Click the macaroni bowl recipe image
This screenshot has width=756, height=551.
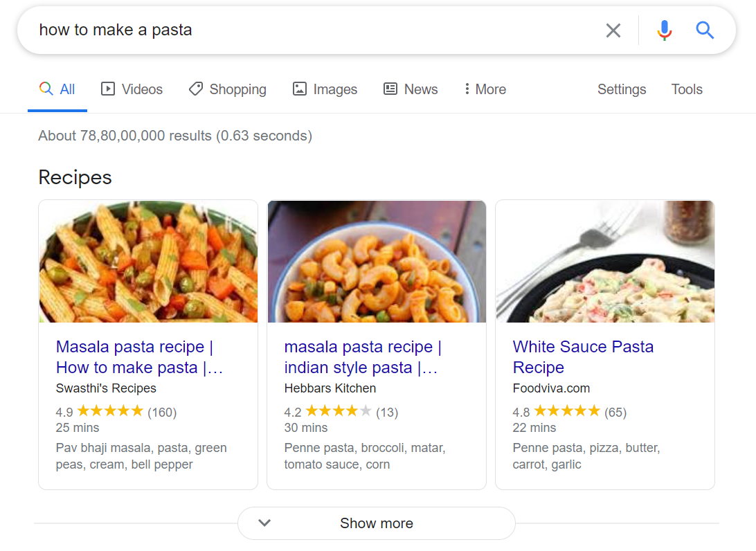click(x=377, y=262)
